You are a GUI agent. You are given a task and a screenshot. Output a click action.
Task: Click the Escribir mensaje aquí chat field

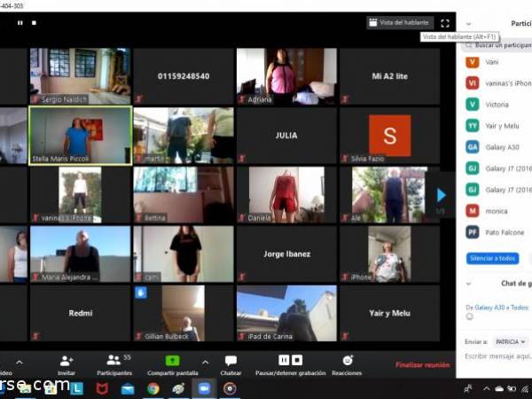pos(497,356)
